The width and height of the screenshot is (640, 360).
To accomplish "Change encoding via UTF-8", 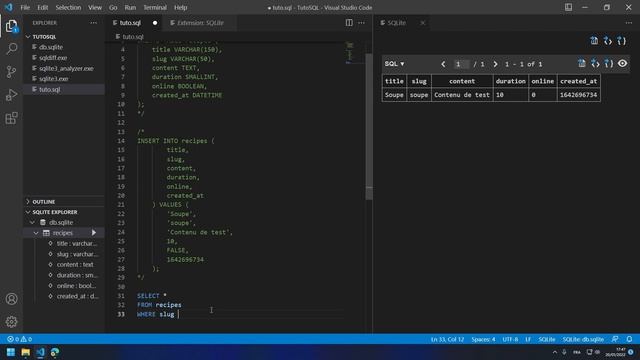I will (x=510, y=339).
